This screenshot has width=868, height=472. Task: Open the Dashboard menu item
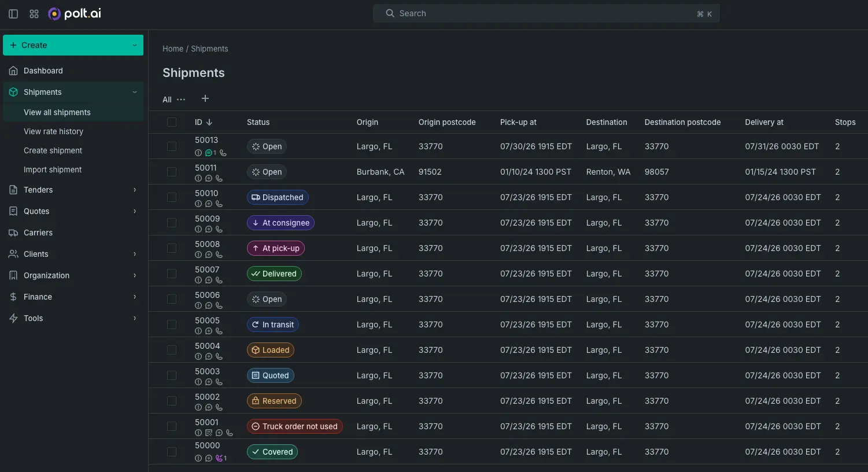click(x=73, y=71)
